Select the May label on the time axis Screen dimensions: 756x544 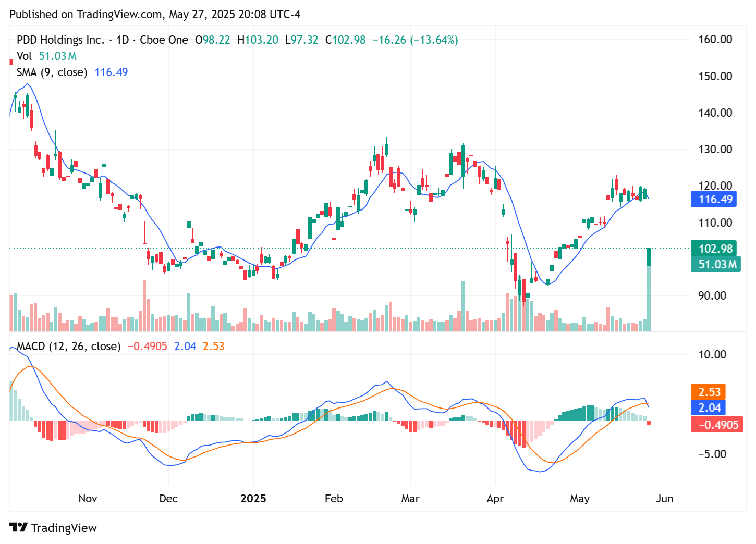[x=580, y=499]
